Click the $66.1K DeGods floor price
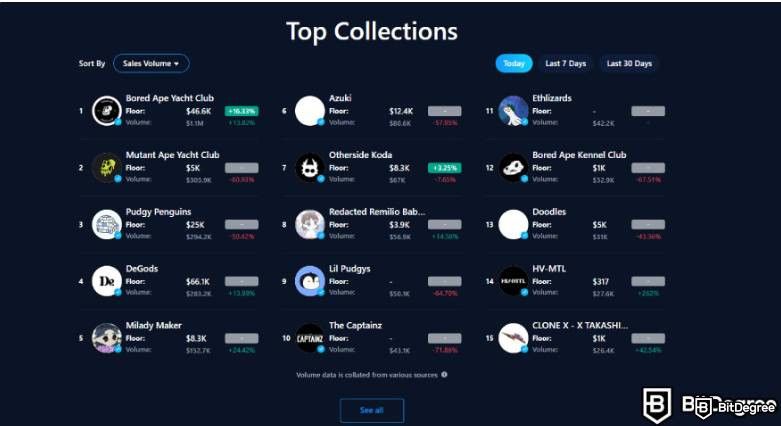The image size is (781, 426). [198, 282]
